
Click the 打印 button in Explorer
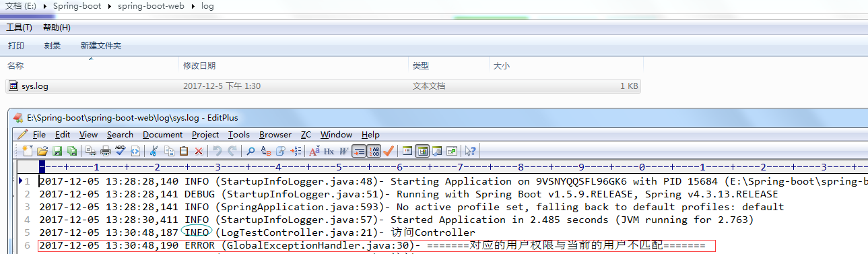coord(16,46)
